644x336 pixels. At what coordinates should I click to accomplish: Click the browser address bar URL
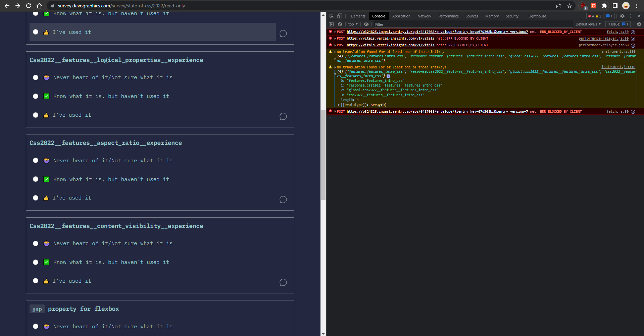(121, 6)
